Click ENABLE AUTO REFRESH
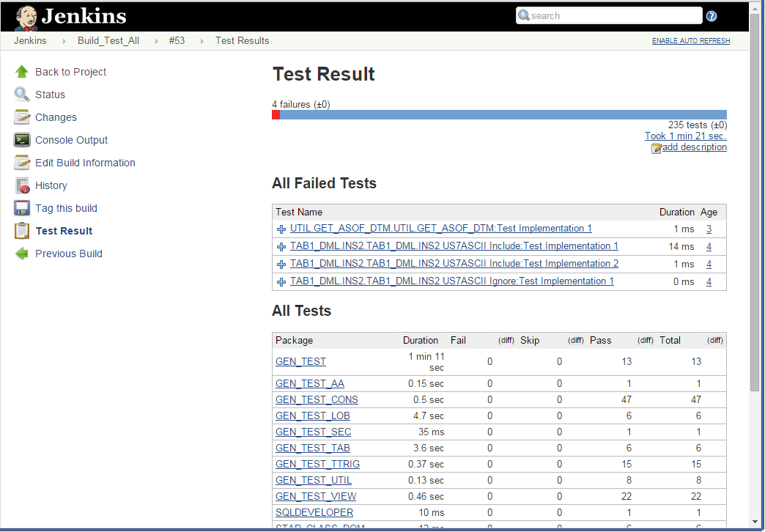765x532 pixels. [690, 40]
